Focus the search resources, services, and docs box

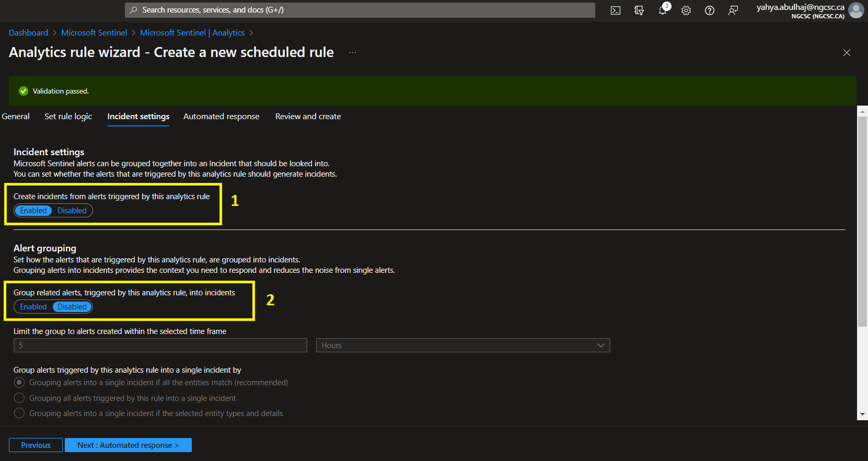360,10
